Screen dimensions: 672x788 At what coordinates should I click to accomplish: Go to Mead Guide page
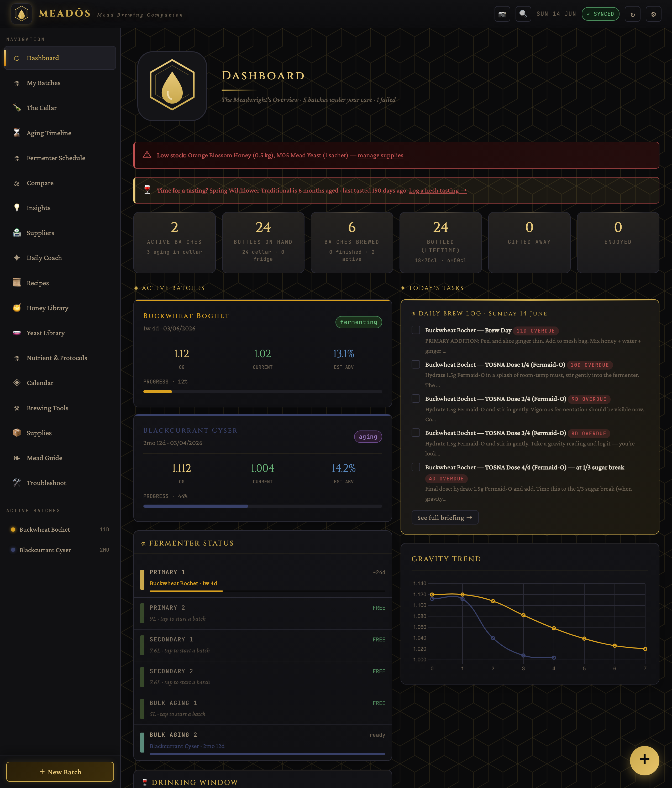(60, 458)
